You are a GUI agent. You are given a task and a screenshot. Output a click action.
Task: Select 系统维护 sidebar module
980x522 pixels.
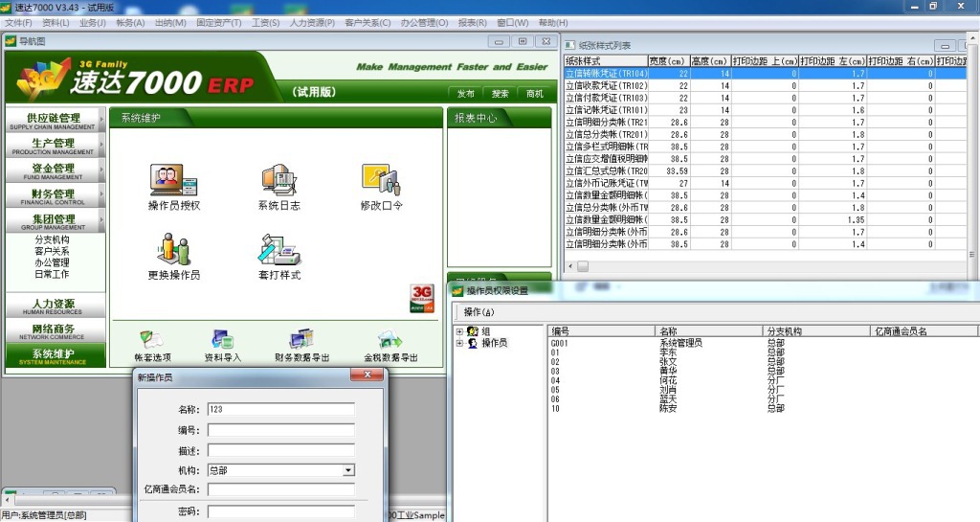point(54,355)
